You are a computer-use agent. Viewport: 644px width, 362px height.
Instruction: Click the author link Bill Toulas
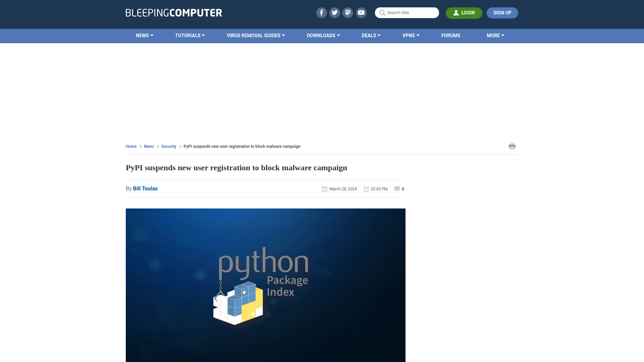pos(145,188)
